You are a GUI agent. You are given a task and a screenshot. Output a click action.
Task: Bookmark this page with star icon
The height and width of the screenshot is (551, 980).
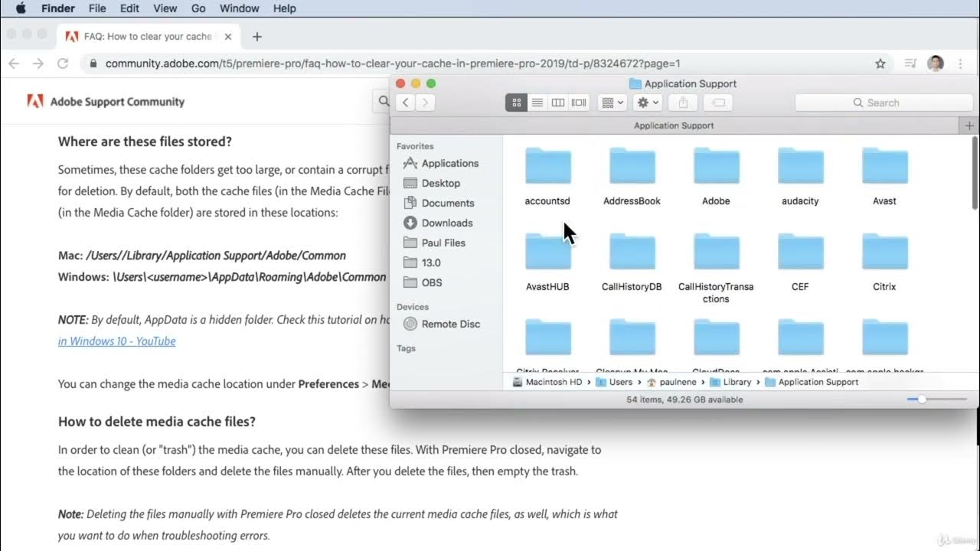pos(880,64)
